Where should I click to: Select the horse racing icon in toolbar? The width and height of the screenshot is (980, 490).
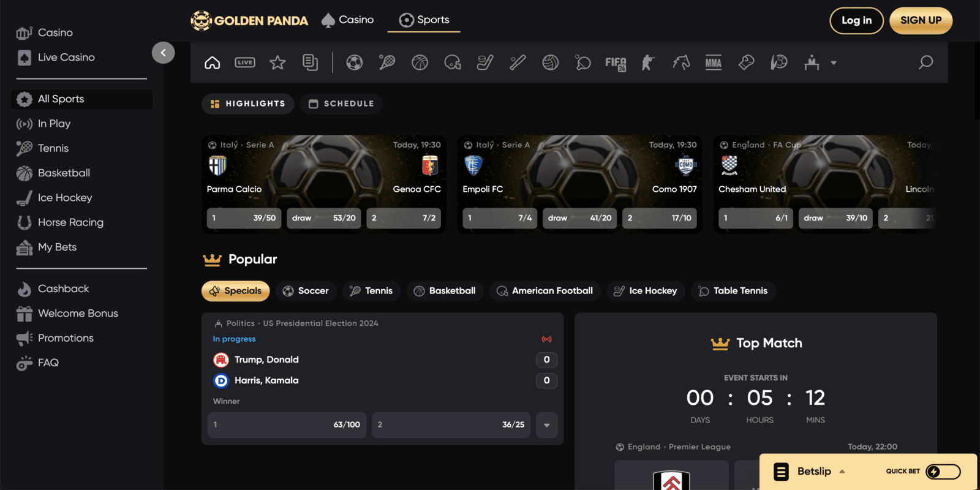click(681, 62)
